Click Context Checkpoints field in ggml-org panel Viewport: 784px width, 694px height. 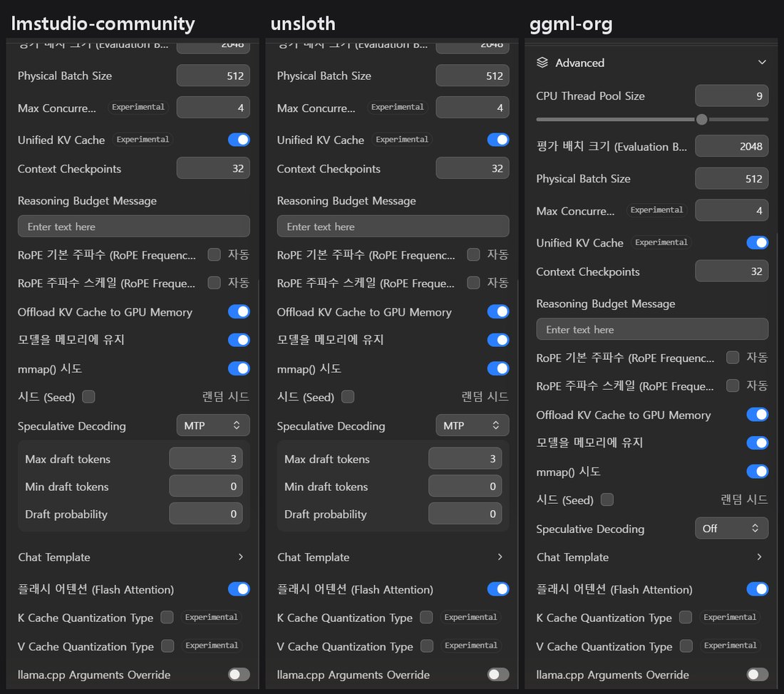coord(731,271)
